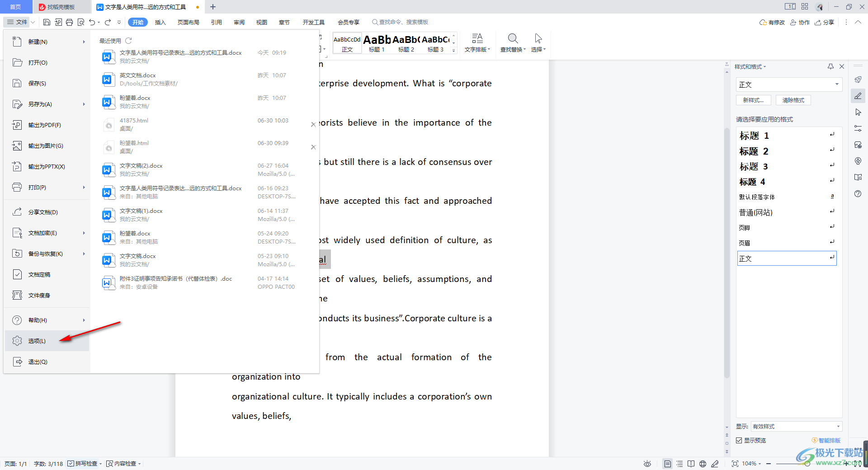The image size is (868, 470).
Task: Switch to outline view in status bar
Action: pyautogui.click(x=679, y=464)
